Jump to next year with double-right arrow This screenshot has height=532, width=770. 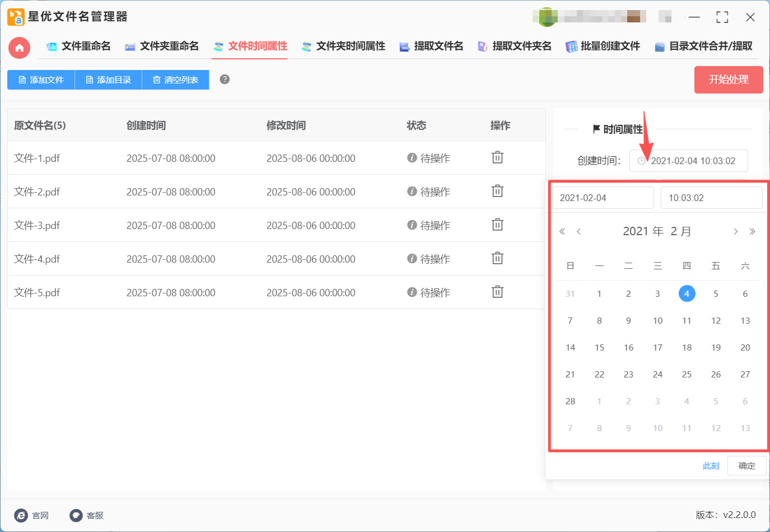coord(752,232)
